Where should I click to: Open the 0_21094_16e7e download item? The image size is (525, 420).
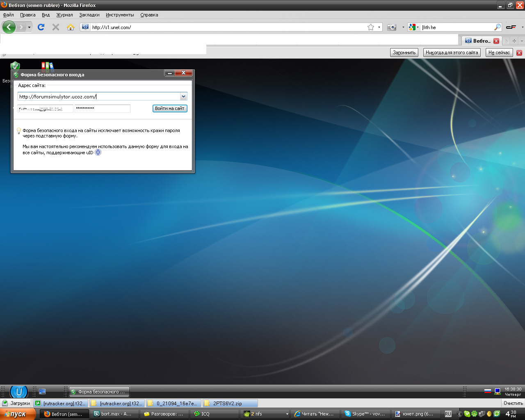[x=173, y=403]
